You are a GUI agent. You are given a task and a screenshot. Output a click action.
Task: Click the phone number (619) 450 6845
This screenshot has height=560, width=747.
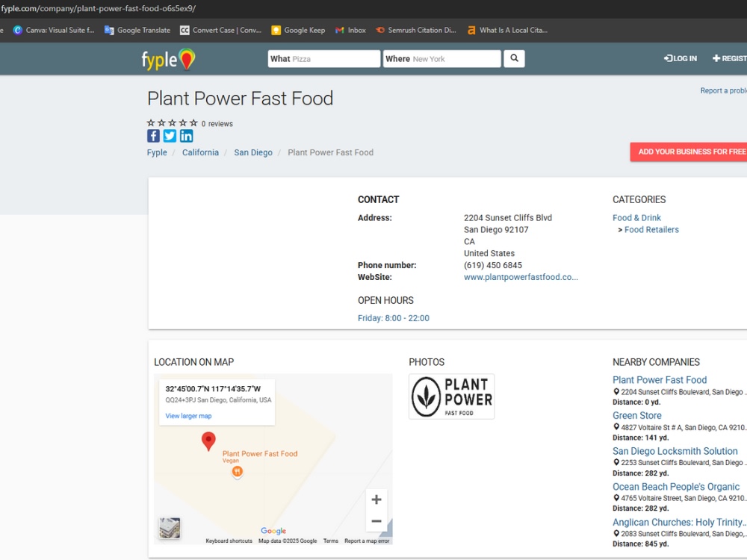(492, 265)
